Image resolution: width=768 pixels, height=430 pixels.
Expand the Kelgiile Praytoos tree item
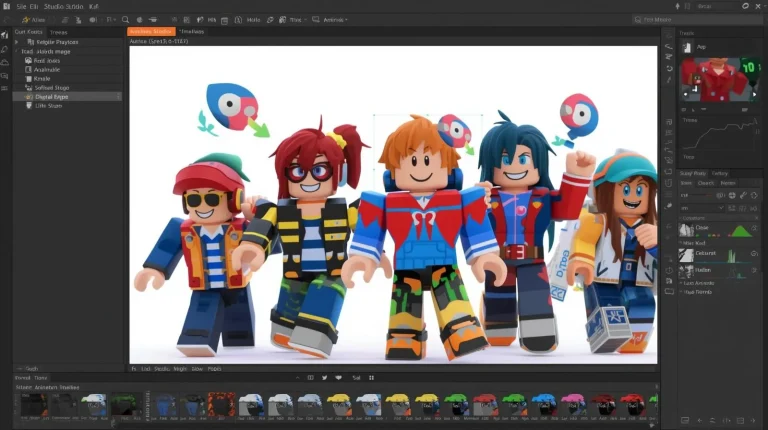pyautogui.click(x=16, y=42)
